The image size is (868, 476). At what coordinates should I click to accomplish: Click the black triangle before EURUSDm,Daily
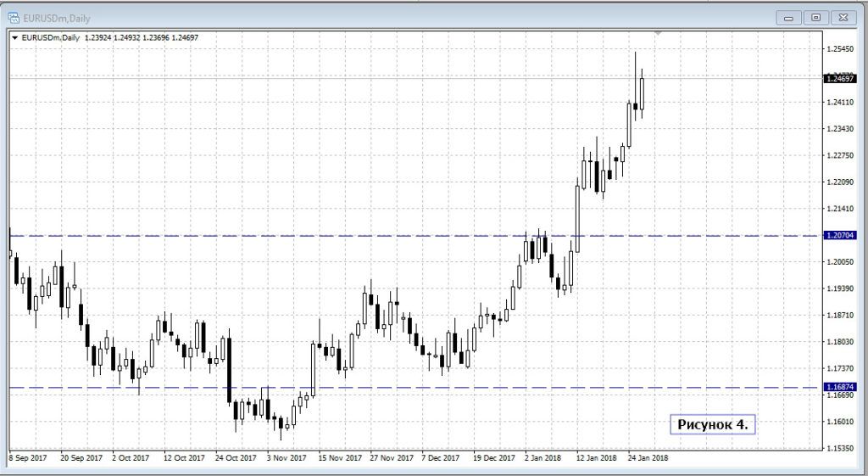coord(14,38)
